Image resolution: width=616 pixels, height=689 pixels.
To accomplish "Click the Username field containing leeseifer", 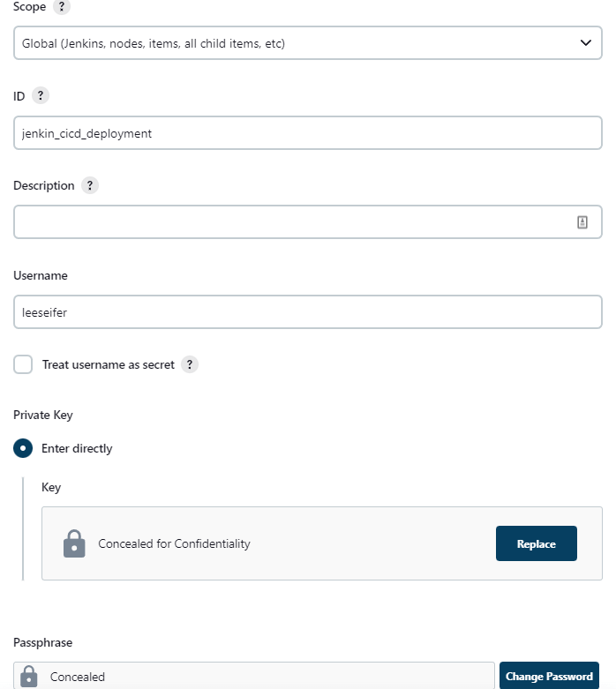I will point(307,311).
